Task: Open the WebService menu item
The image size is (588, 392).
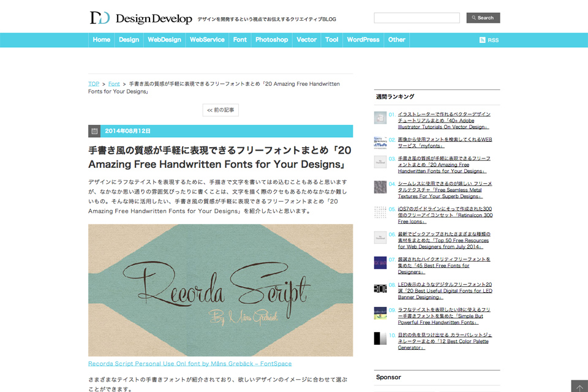Action: [207, 40]
